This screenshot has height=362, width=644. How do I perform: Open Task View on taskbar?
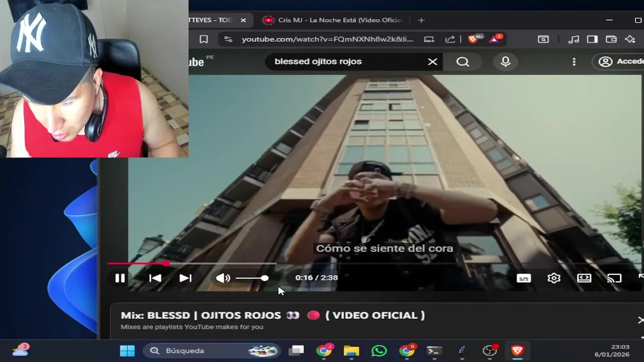pos(296,350)
